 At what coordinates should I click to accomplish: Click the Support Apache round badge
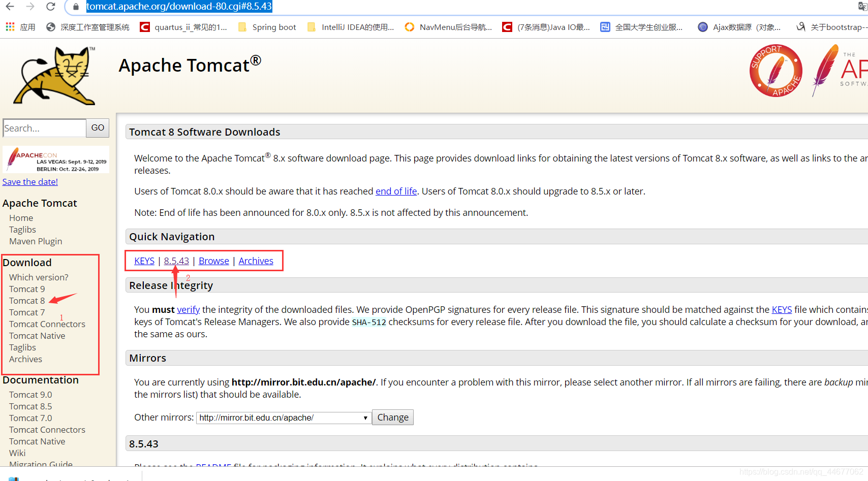(x=776, y=71)
